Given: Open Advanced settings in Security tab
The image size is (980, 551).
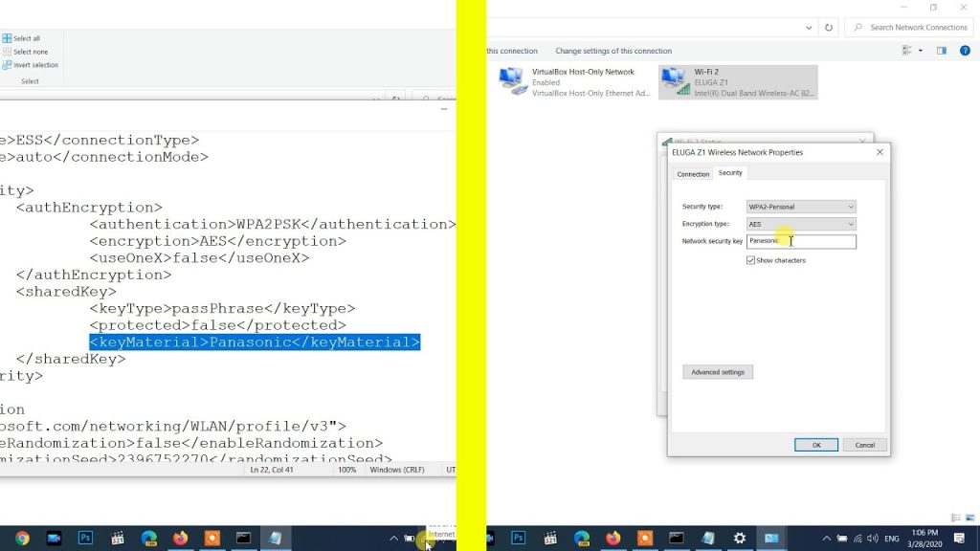Looking at the screenshot, I should pyautogui.click(x=718, y=372).
